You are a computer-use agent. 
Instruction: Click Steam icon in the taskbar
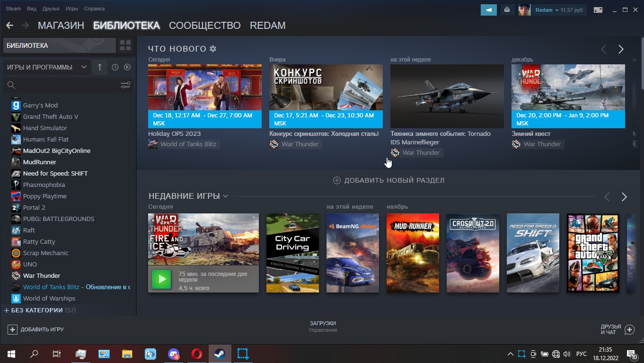coord(220,354)
